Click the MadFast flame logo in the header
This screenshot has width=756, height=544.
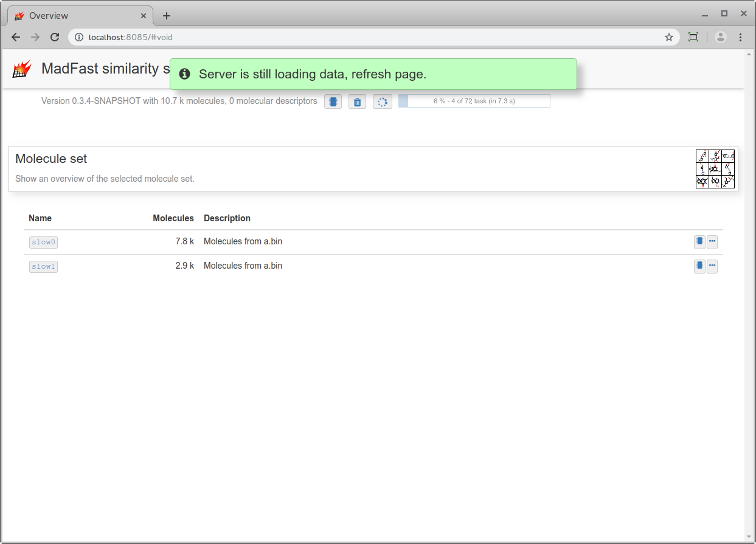pos(21,69)
